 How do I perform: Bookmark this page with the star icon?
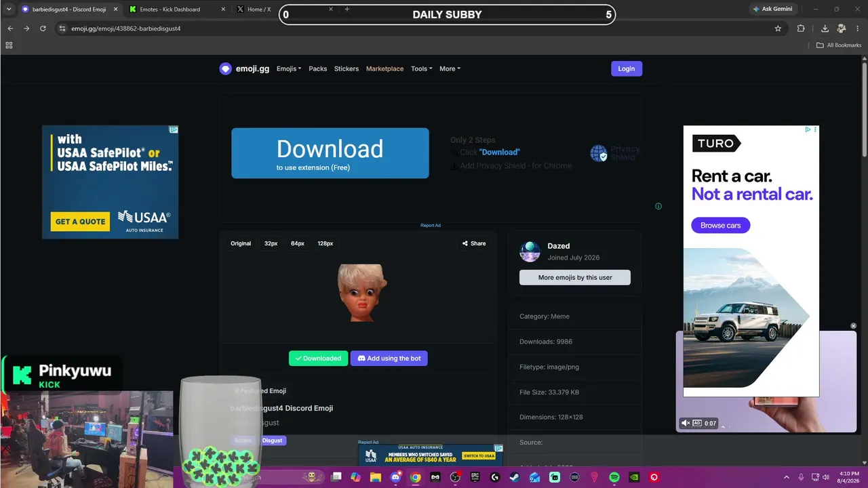[x=778, y=28]
